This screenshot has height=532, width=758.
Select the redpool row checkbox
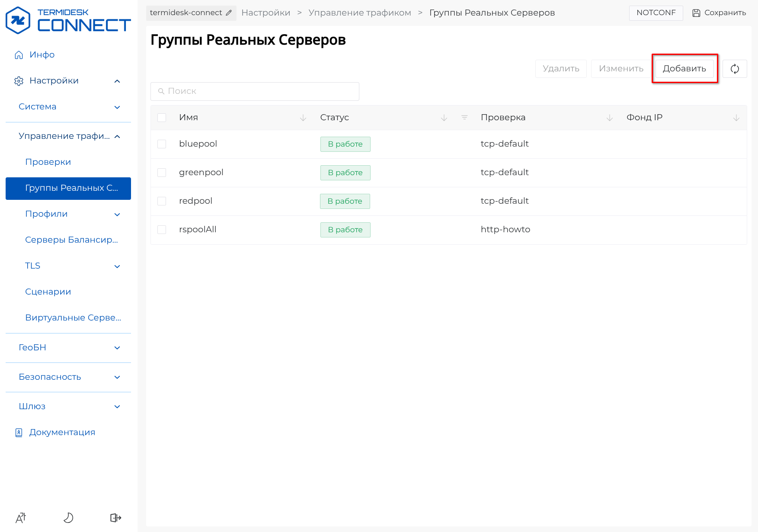162,201
